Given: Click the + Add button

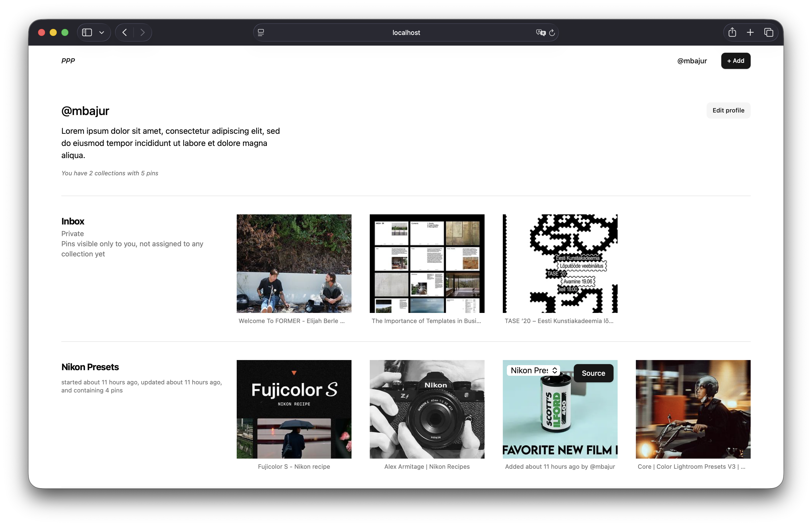Looking at the screenshot, I should (735, 61).
